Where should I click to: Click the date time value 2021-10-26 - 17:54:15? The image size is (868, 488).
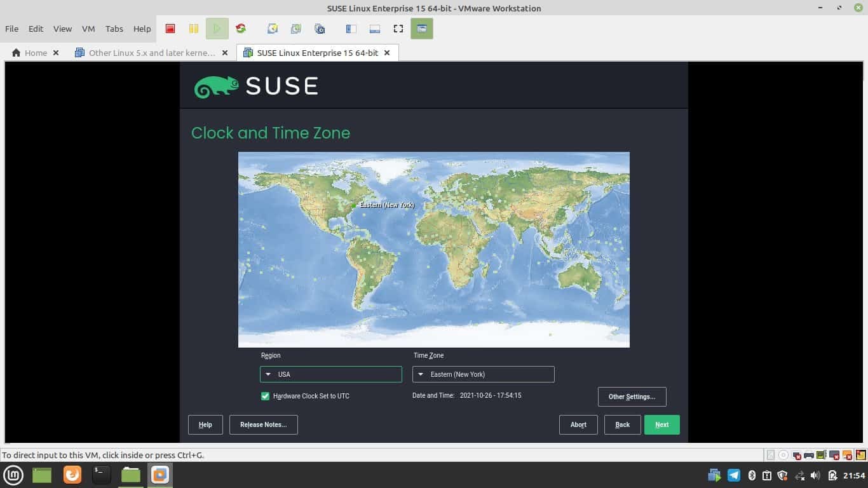tap(491, 395)
